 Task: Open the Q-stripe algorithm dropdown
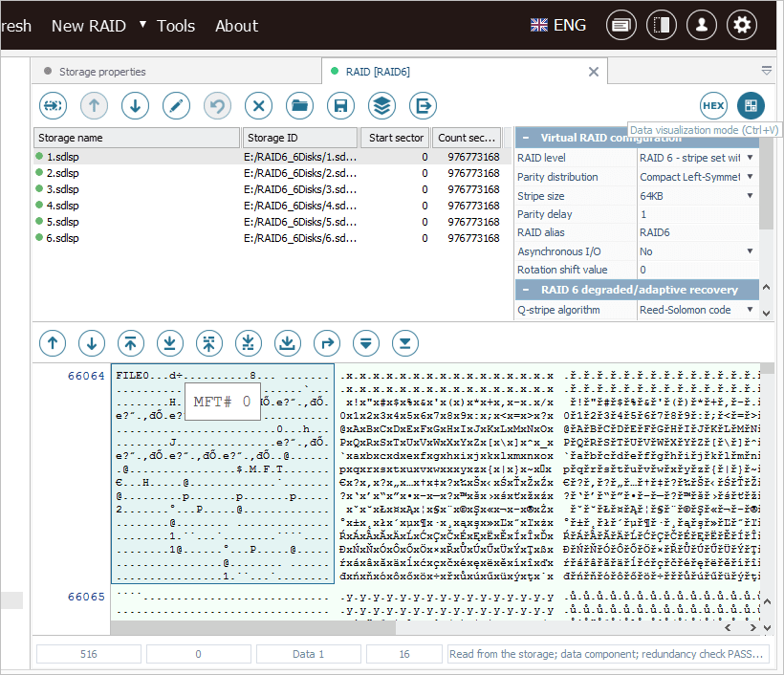coord(750,310)
